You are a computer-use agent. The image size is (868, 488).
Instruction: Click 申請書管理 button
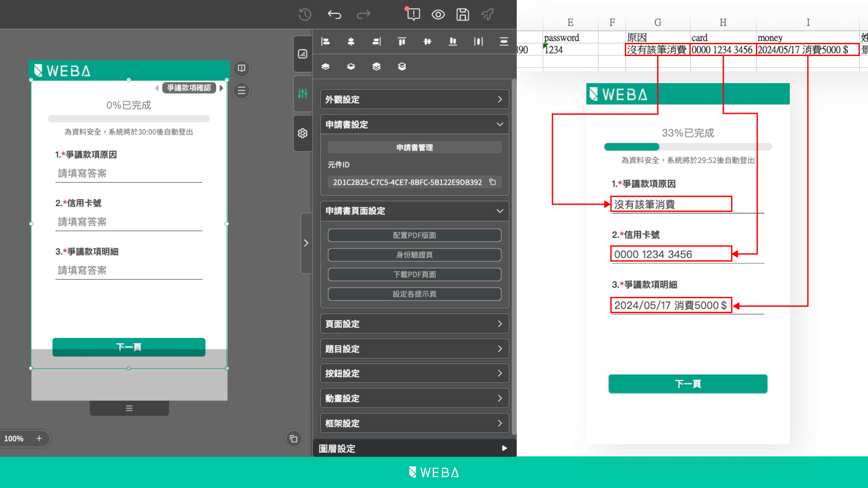(414, 148)
